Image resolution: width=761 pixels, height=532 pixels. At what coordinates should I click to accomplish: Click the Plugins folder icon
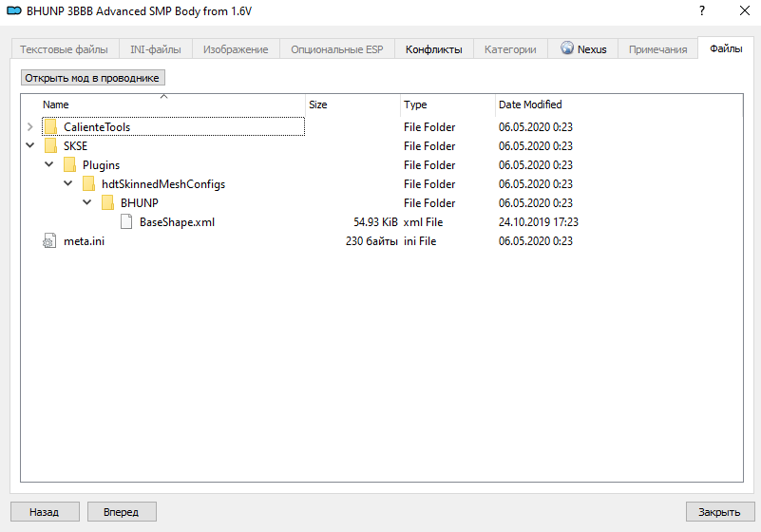click(69, 165)
